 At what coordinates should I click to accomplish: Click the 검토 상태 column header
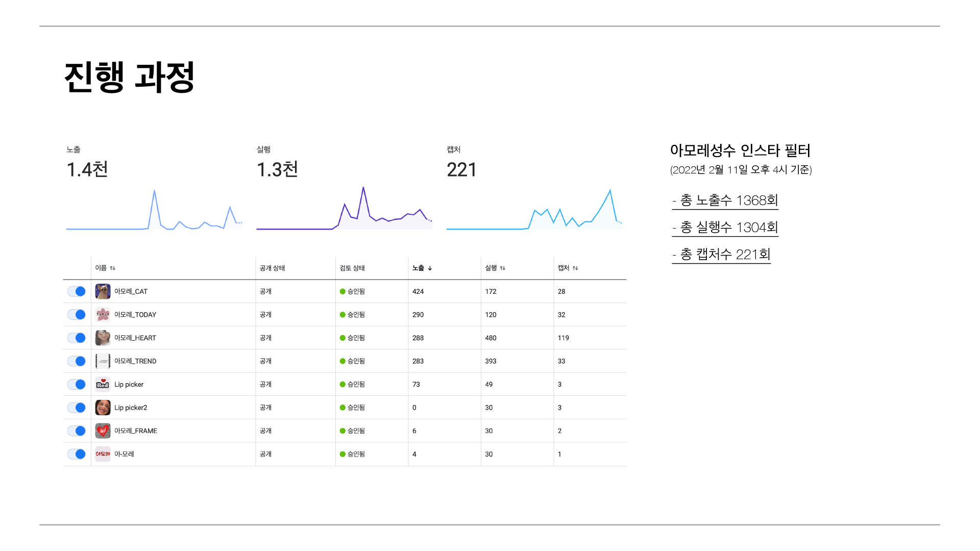point(352,268)
